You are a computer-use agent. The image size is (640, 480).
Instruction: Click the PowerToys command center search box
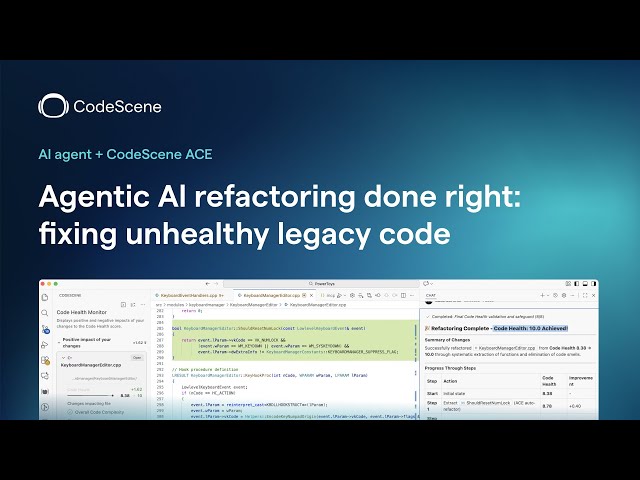[321, 284]
